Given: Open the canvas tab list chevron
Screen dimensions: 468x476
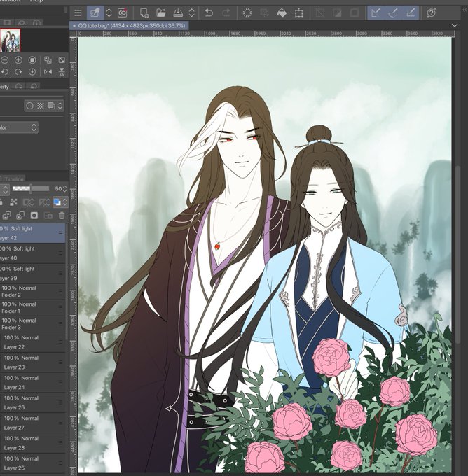Looking at the screenshot, I should [455, 25].
